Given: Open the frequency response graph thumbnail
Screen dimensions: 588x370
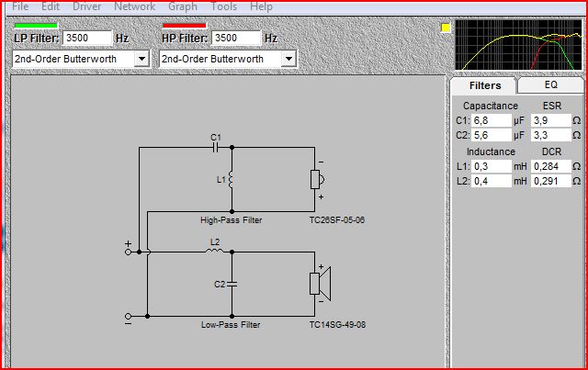Looking at the screenshot, I should click(x=518, y=45).
